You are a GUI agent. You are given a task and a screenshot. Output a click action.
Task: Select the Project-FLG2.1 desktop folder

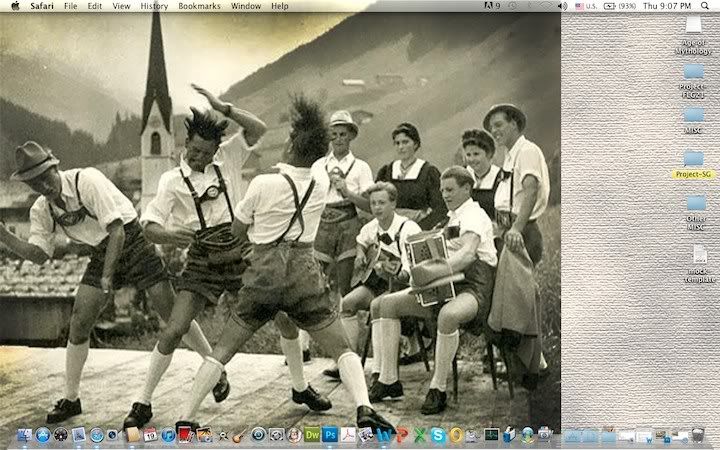click(693, 81)
